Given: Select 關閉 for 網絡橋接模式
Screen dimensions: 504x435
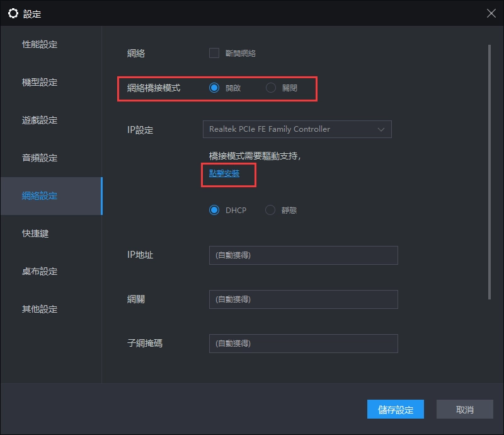Looking at the screenshot, I should point(271,88).
